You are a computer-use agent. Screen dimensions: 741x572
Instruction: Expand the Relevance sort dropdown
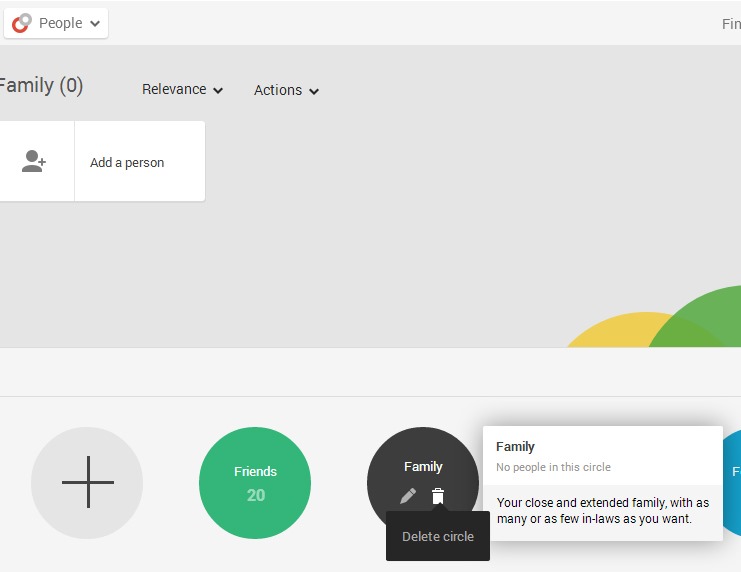pos(182,90)
